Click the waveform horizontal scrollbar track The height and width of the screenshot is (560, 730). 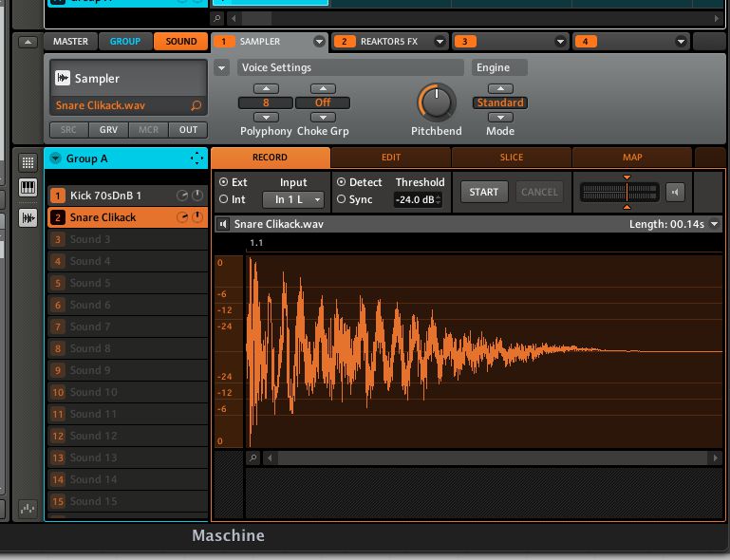pos(493,458)
